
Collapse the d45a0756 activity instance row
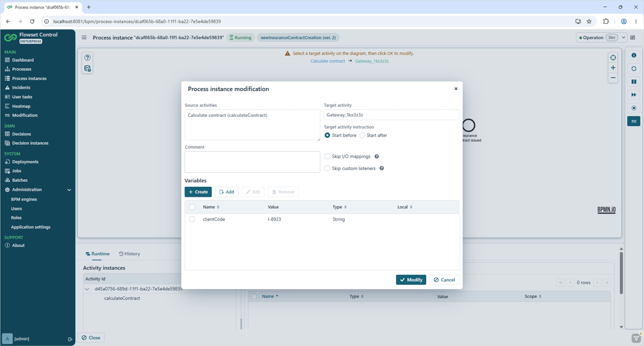pyautogui.click(x=87, y=289)
